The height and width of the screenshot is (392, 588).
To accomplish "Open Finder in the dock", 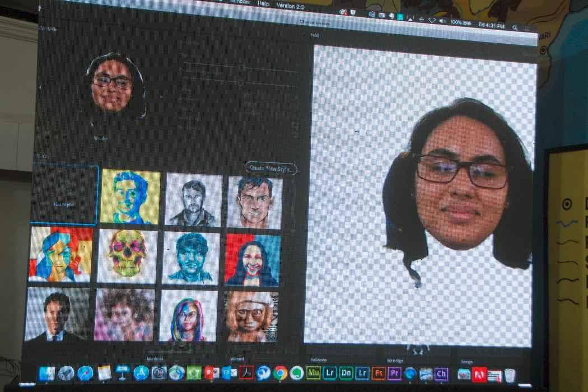I will point(47,372).
